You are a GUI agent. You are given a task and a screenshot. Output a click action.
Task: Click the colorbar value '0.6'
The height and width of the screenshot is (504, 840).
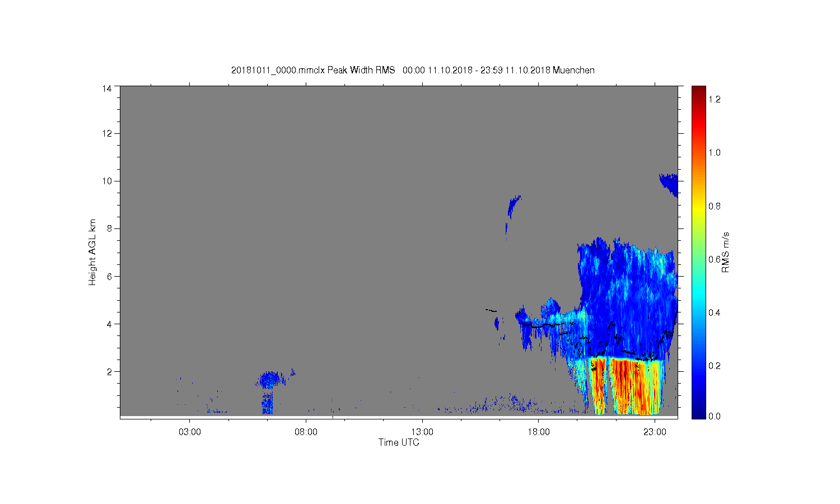click(715, 259)
